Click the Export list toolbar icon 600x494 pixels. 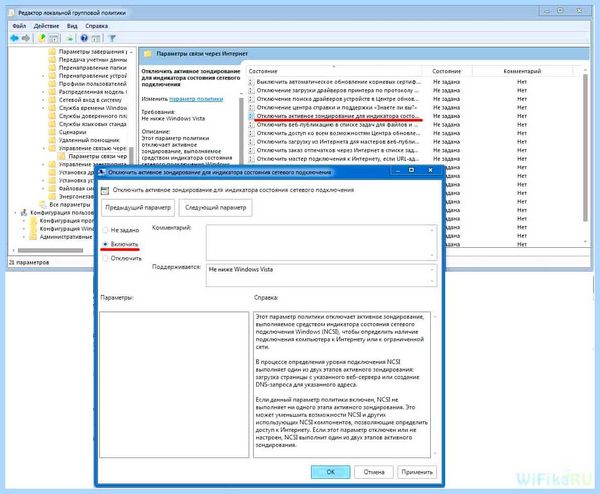click(69, 38)
